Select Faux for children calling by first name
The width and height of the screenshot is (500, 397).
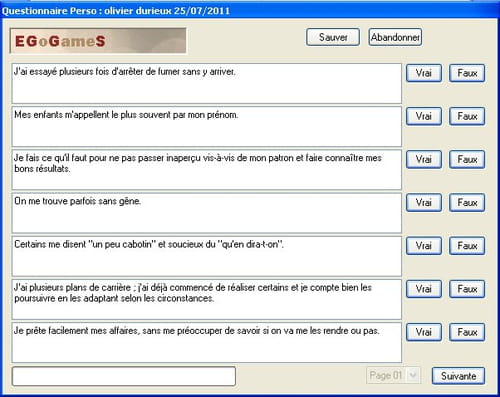coord(467,116)
